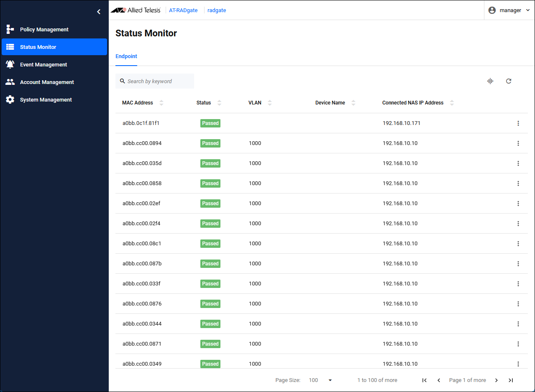The height and width of the screenshot is (392, 535).
Task: Click the AT-RADgate link in header
Action: [183, 10]
